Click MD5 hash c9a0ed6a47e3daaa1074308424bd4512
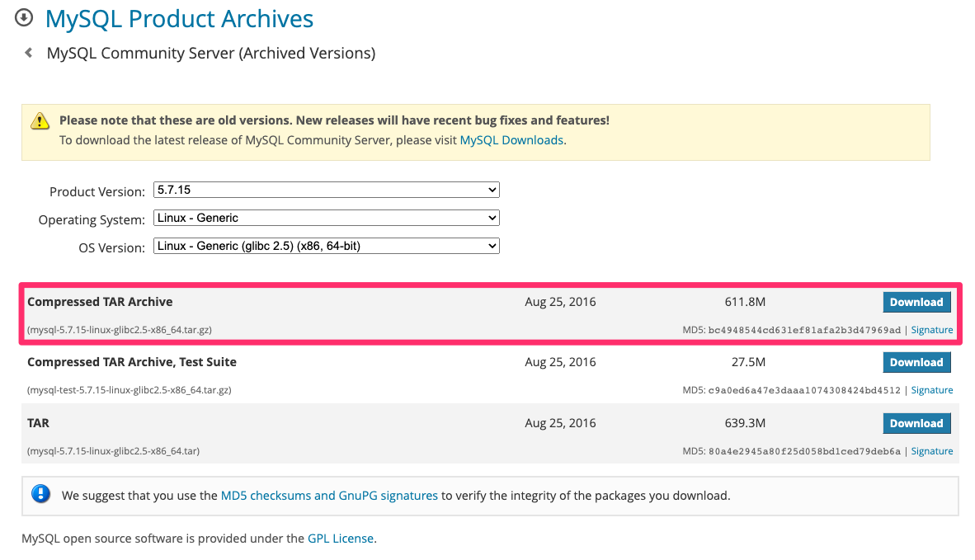 click(804, 390)
